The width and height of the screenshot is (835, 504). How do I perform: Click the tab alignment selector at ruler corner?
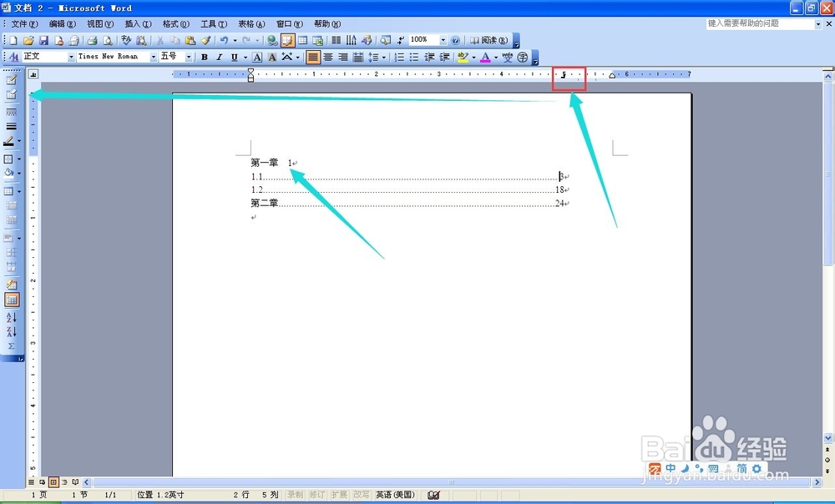[33, 74]
